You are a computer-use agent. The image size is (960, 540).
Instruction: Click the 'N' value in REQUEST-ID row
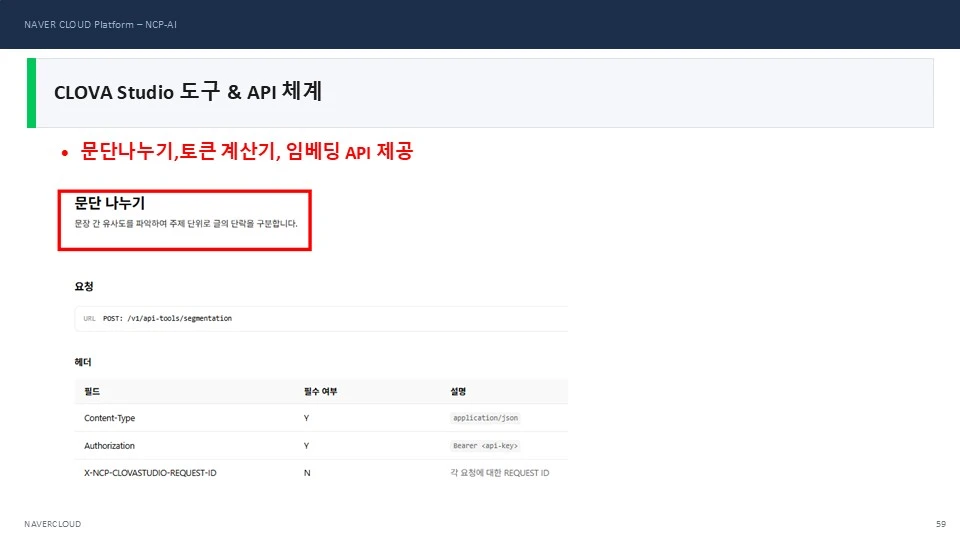tap(307, 473)
